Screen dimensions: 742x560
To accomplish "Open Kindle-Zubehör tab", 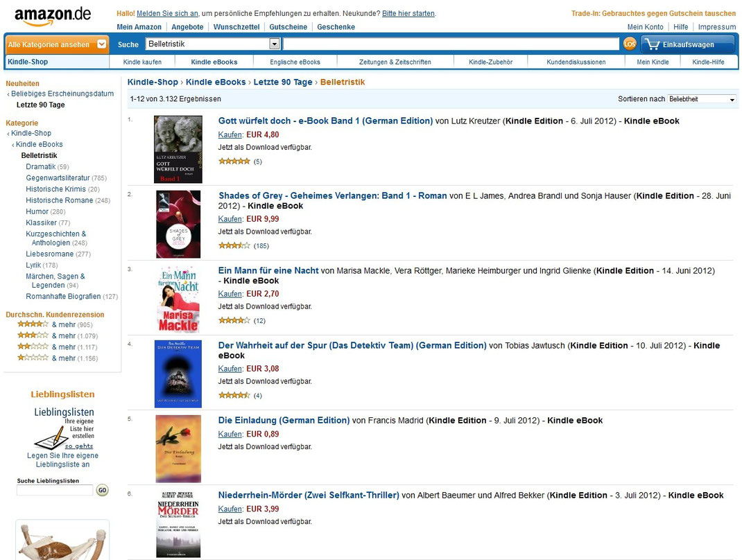I will pyautogui.click(x=491, y=62).
